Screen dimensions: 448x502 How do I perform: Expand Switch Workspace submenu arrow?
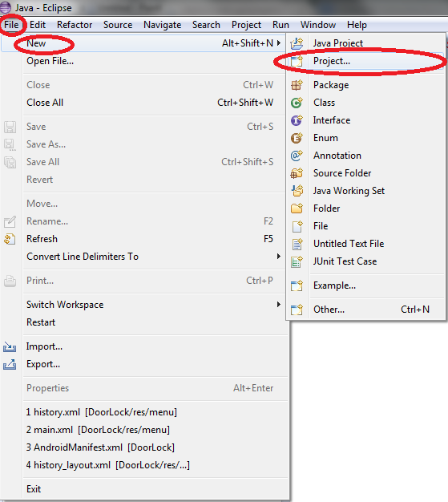[279, 304]
